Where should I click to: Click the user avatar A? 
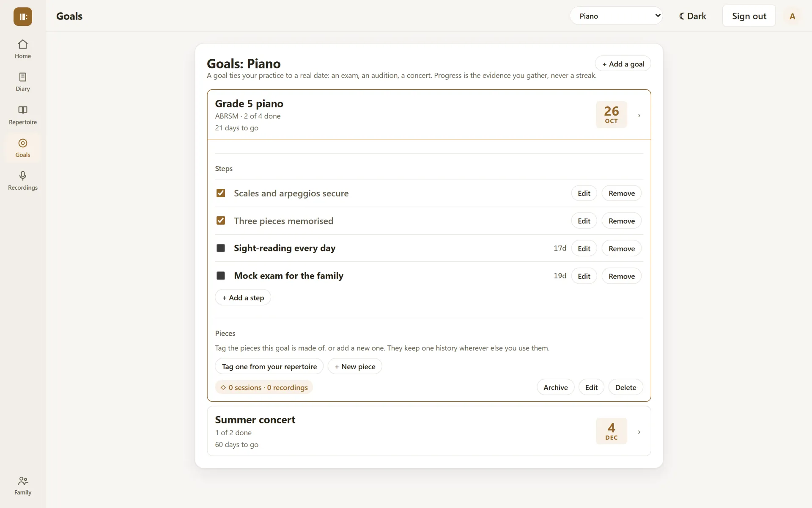pos(792,16)
